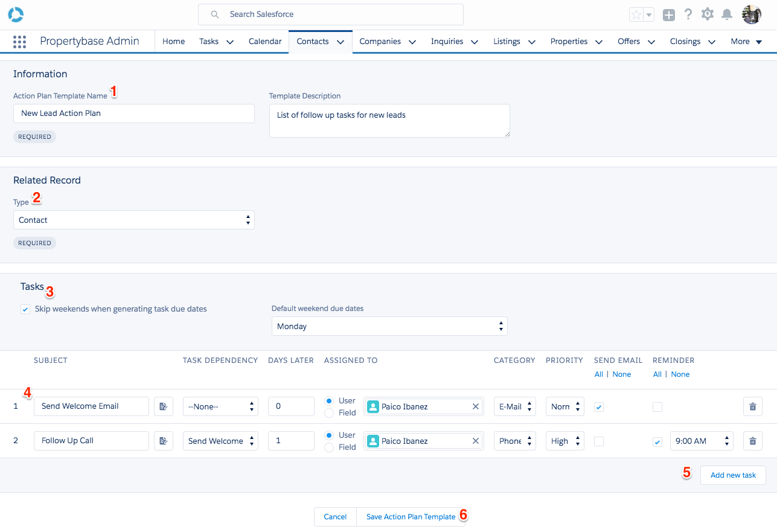This screenshot has width=777, height=532.
Task: Open the user profile avatar
Action: pyautogui.click(x=752, y=14)
